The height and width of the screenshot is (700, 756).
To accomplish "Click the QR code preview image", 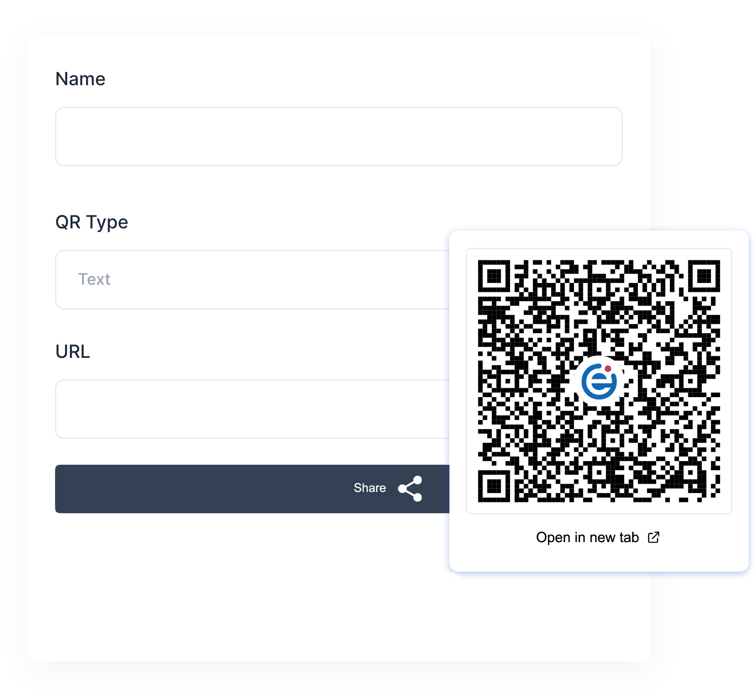I will [599, 381].
